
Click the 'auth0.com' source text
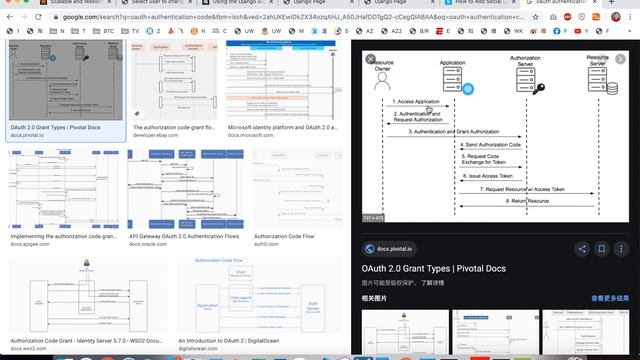tap(266, 244)
